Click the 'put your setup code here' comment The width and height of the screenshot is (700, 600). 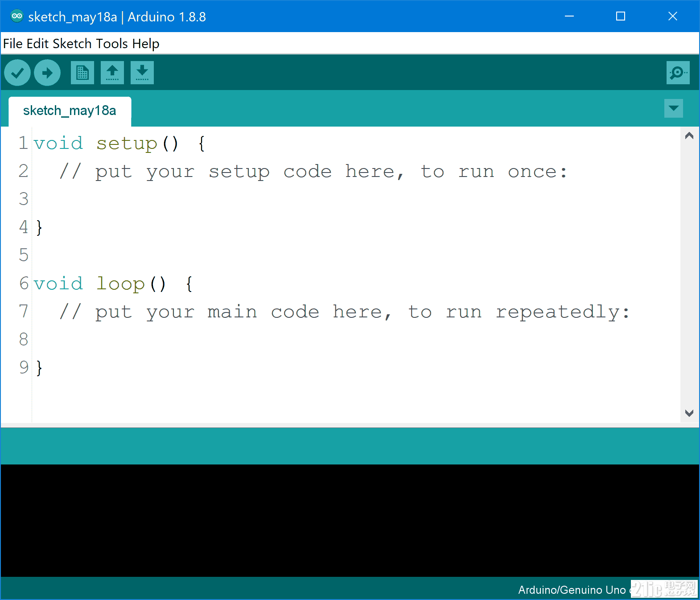tap(313, 172)
